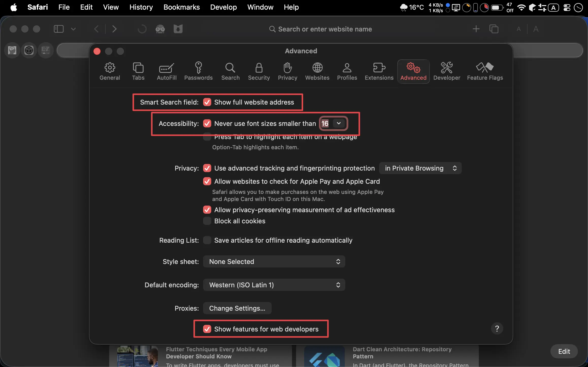The height and width of the screenshot is (367, 588).
Task: Disable Show features for web developers
Action: tap(207, 329)
